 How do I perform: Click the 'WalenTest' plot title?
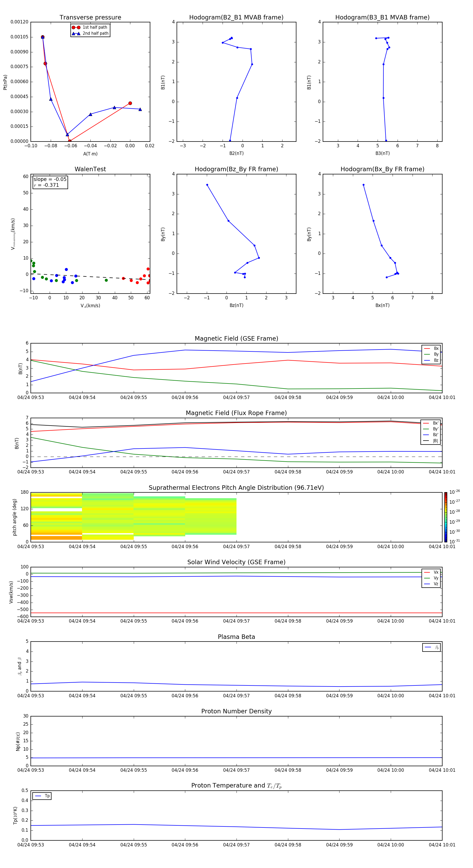pos(90,169)
